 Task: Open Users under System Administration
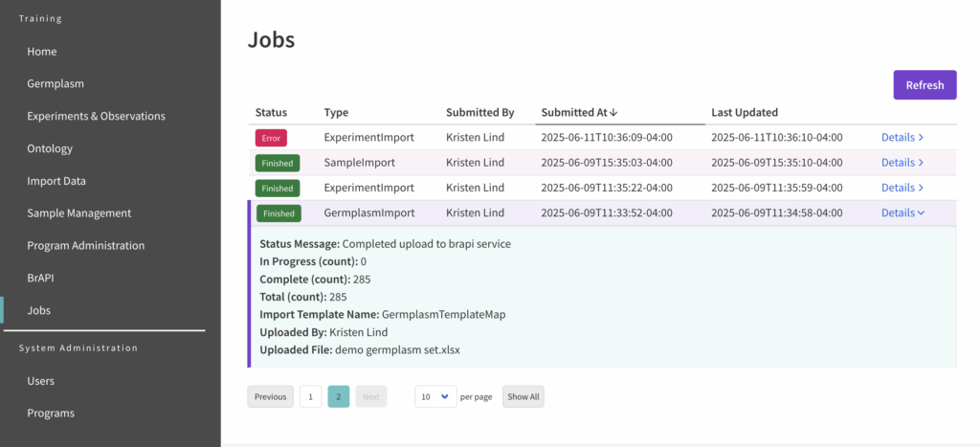(41, 380)
